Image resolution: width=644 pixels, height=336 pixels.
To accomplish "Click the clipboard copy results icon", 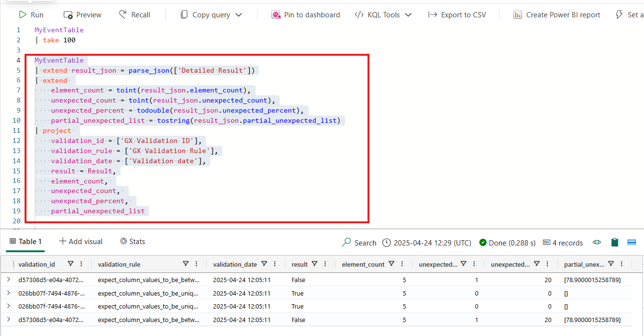I will click(x=615, y=243).
